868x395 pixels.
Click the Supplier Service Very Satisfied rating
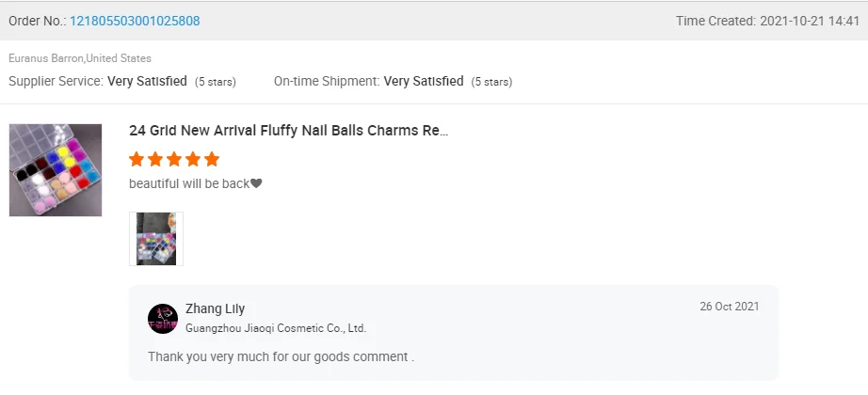147,82
